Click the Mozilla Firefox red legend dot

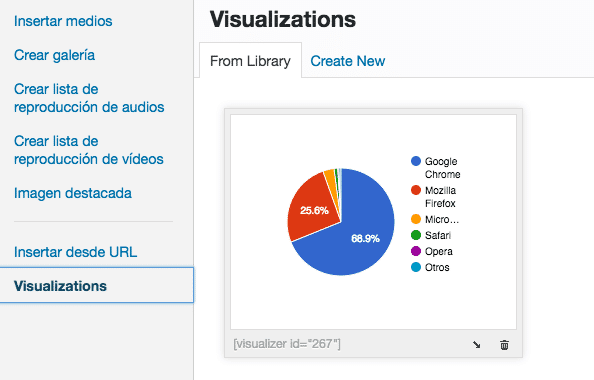pos(416,190)
